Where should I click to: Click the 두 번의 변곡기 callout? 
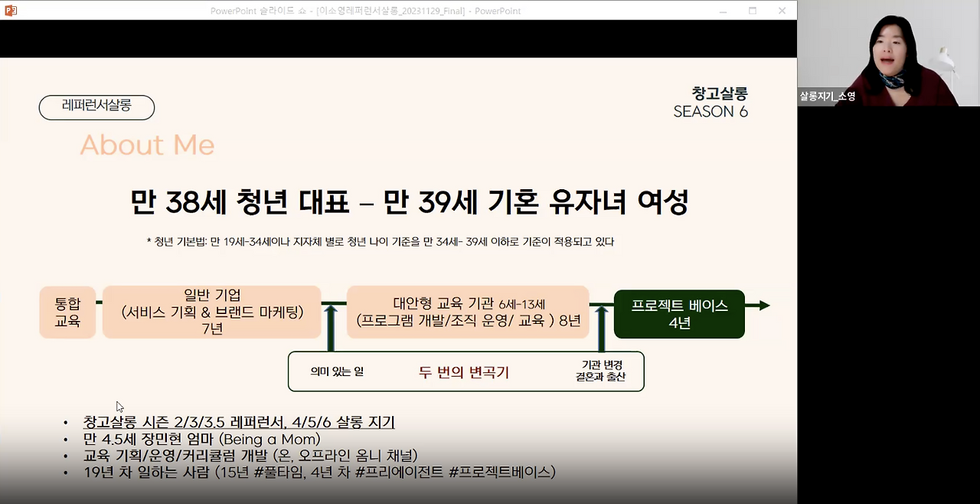(465, 371)
